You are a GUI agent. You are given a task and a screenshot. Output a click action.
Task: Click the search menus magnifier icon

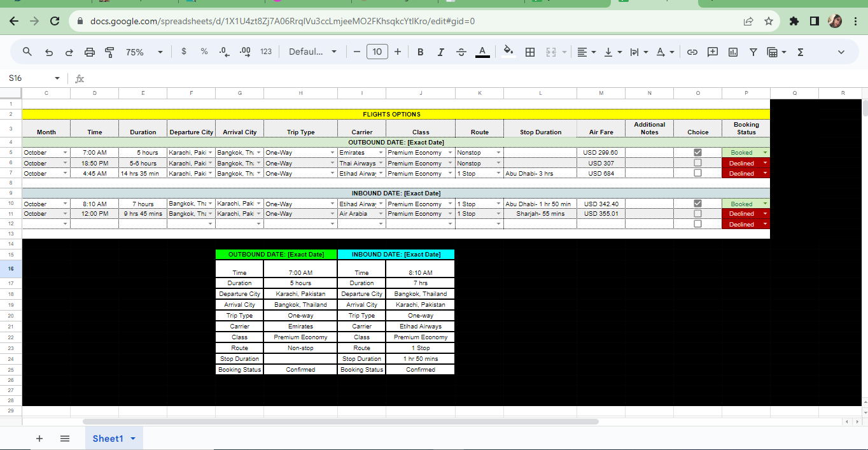pos(27,52)
